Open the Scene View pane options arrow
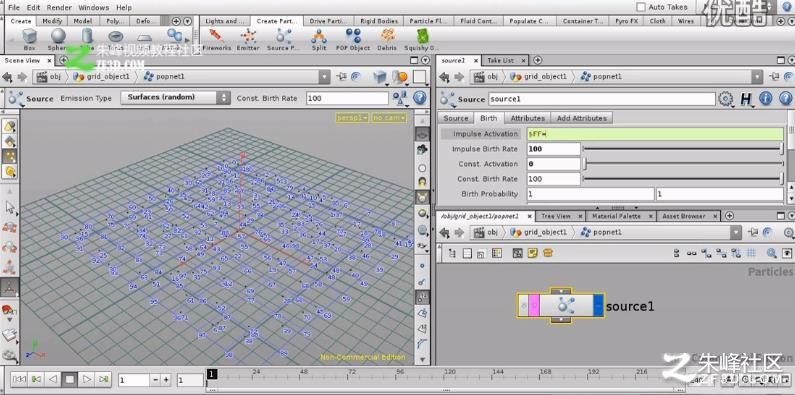 425,60
